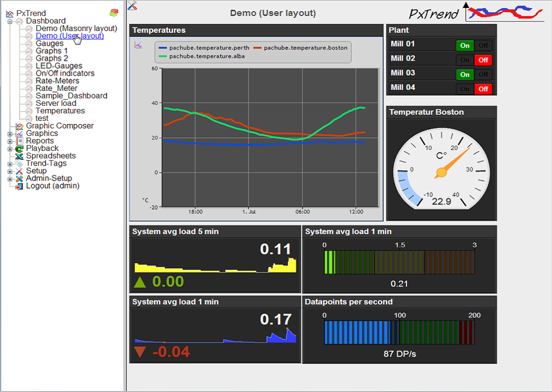
Task: Switch Mill 01 to Off
Action: (483, 46)
